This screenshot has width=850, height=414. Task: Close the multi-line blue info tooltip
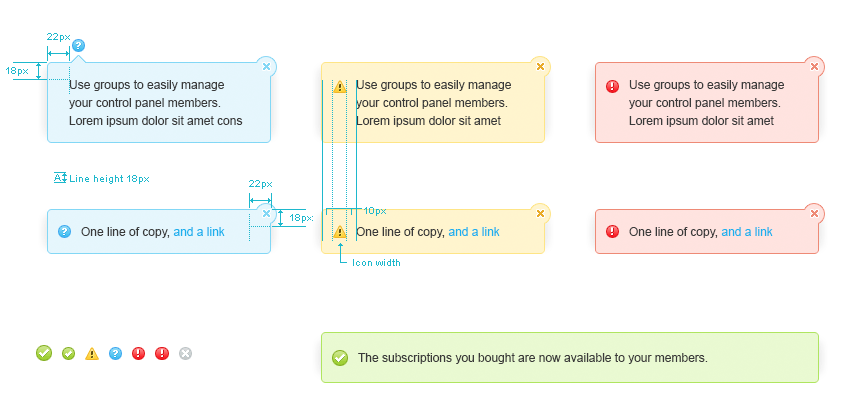point(266,66)
